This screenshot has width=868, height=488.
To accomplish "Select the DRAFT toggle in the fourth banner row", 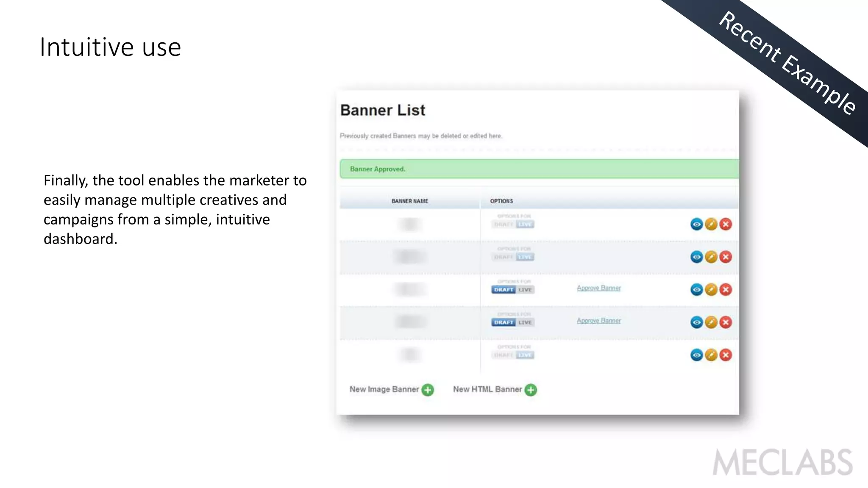I will tap(504, 322).
